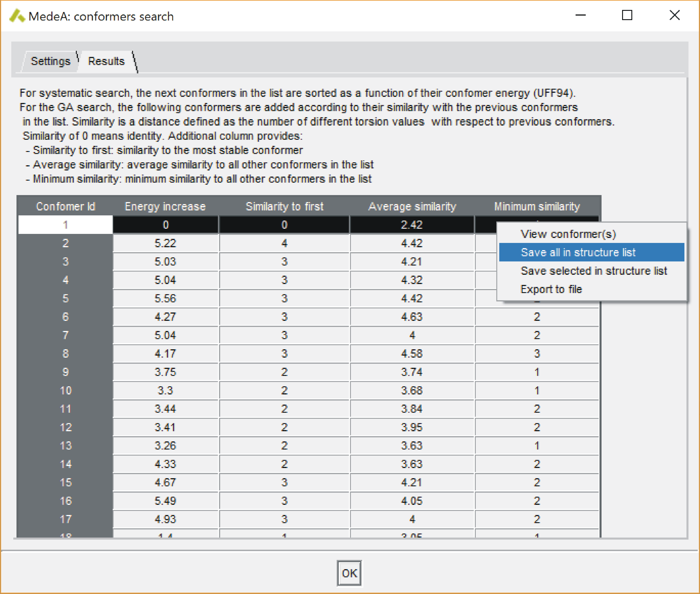Click the Similarity to first column header
The height and width of the screenshot is (594, 700).
pos(284,206)
